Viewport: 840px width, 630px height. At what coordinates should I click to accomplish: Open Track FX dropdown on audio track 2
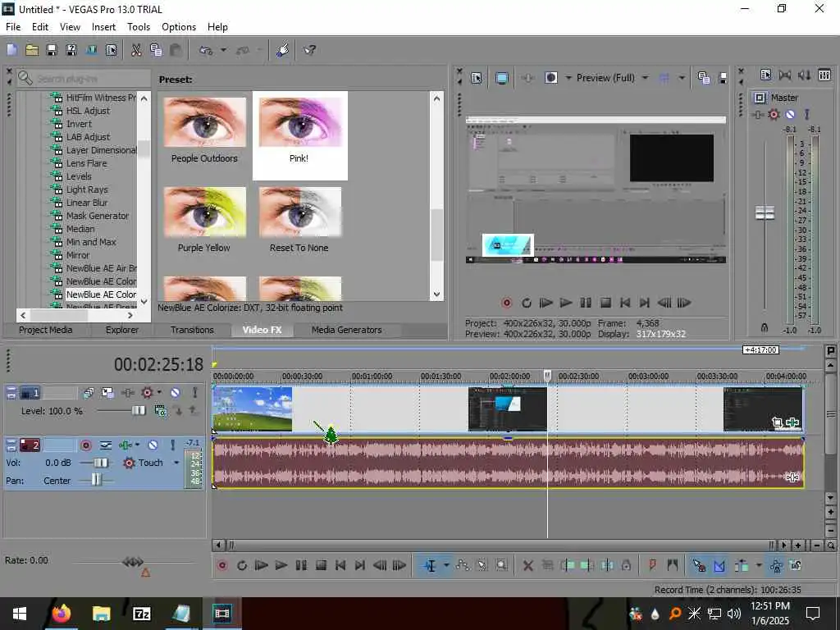[137, 445]
